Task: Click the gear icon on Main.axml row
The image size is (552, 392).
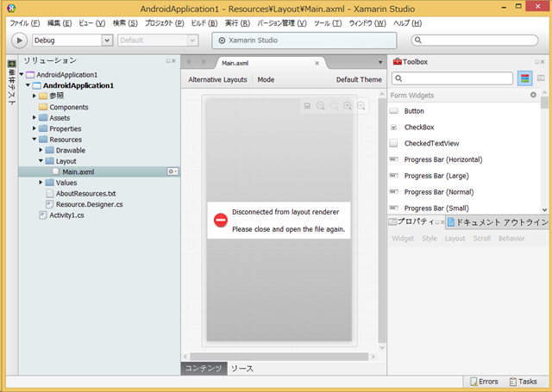Action: (172, 171)
